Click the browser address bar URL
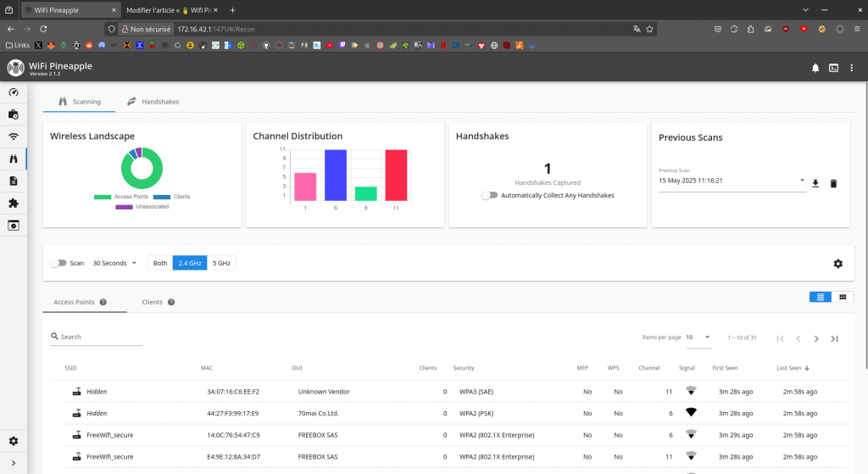The image size is (868, 474). coord(216,30)
